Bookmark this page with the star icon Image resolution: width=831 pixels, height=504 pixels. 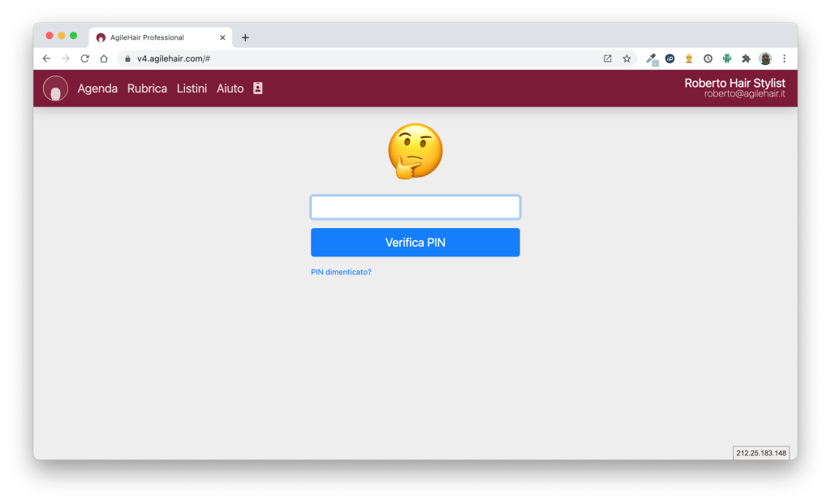(x=627, y=58)
